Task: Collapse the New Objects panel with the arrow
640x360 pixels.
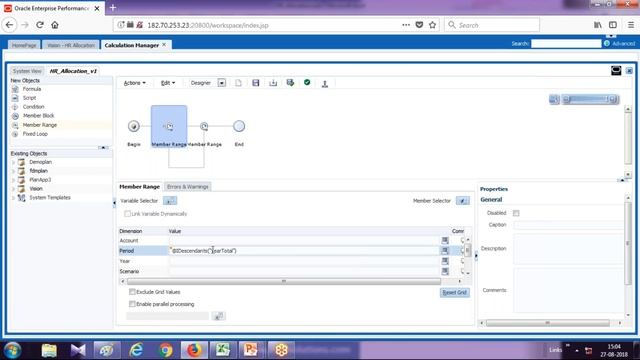Action: point(103,147)
